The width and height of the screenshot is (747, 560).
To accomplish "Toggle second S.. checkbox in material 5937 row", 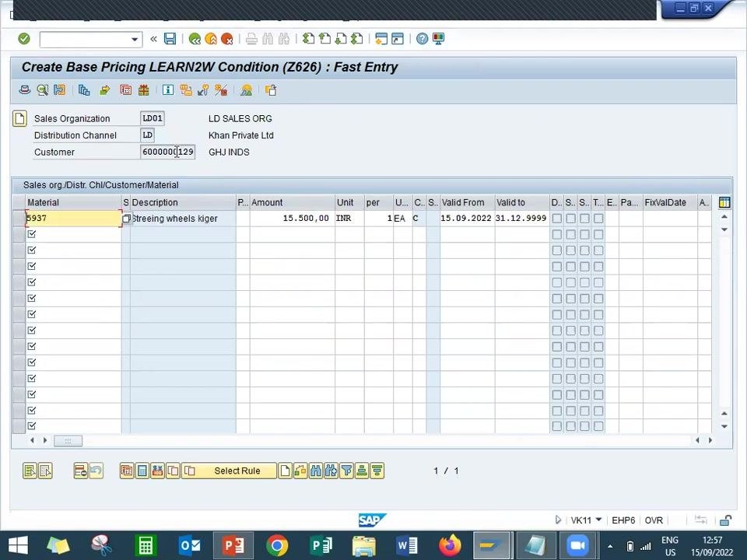I will [x=584, y=219].
